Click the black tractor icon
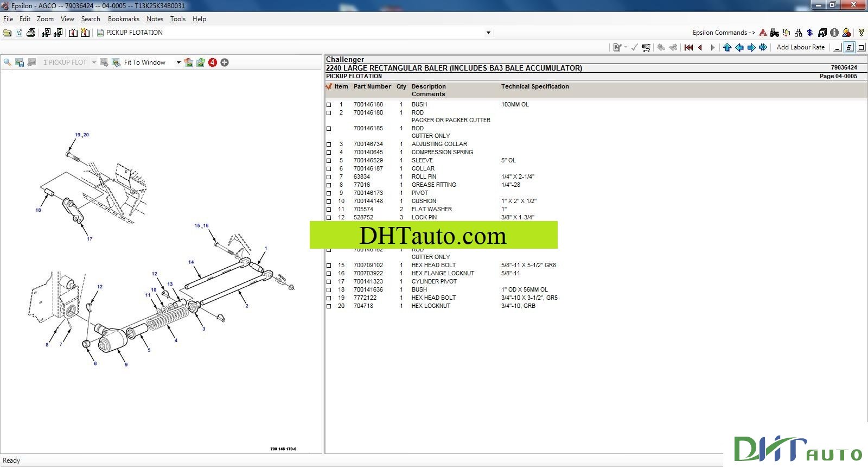 tap(775, 33)
